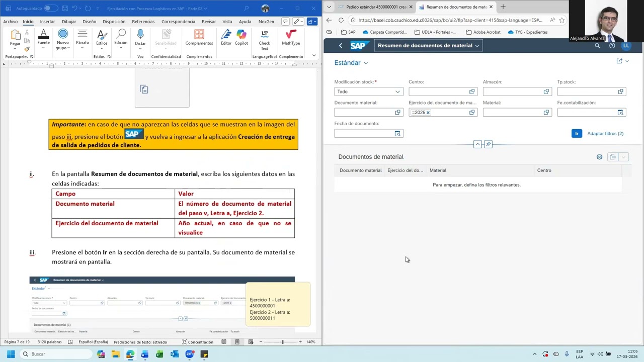Click the Ir button
This screenshot has height=362, width=644.
click(577, 134)
